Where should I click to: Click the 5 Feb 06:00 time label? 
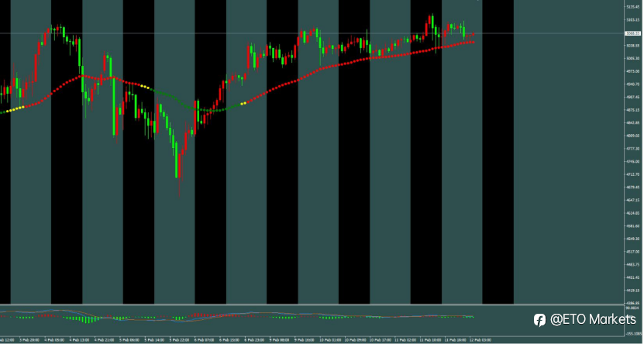[x=129, y=340]
